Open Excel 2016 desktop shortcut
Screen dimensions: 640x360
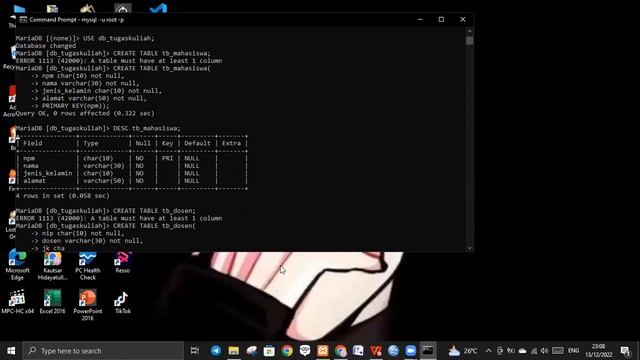point(52,302)
